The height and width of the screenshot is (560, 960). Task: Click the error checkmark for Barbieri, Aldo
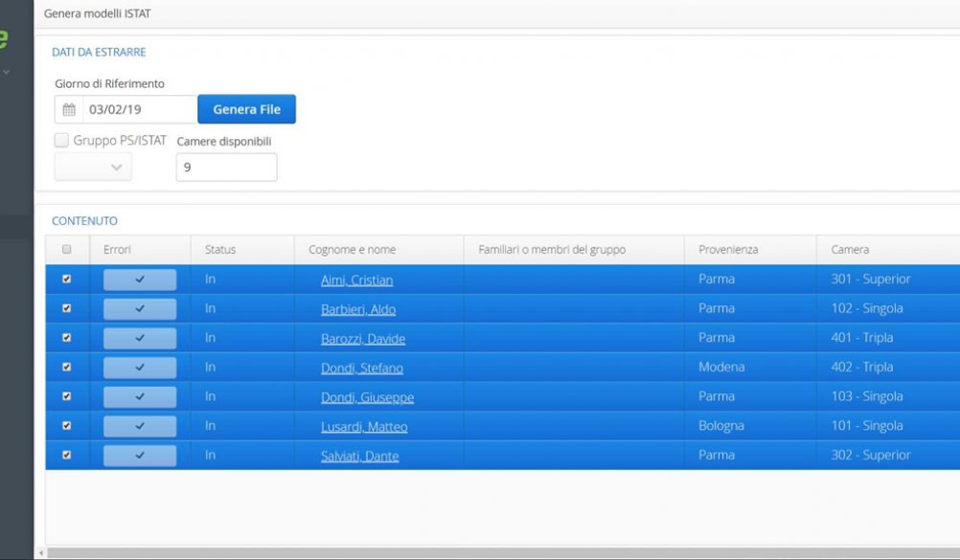(x=140, y=309)
